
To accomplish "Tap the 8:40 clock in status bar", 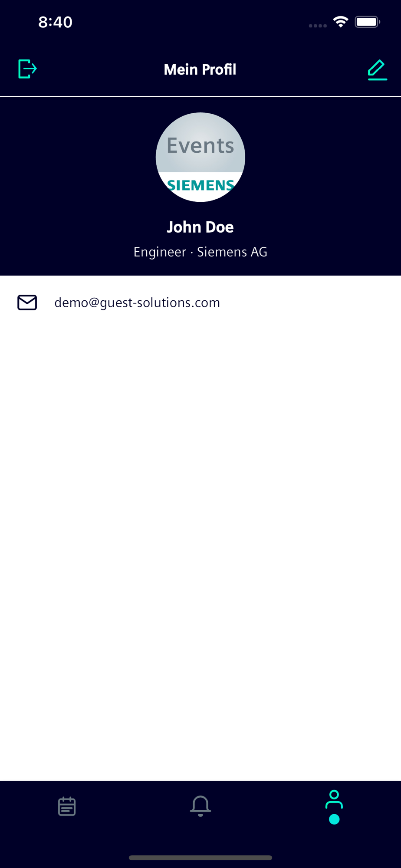I will 56,22.
